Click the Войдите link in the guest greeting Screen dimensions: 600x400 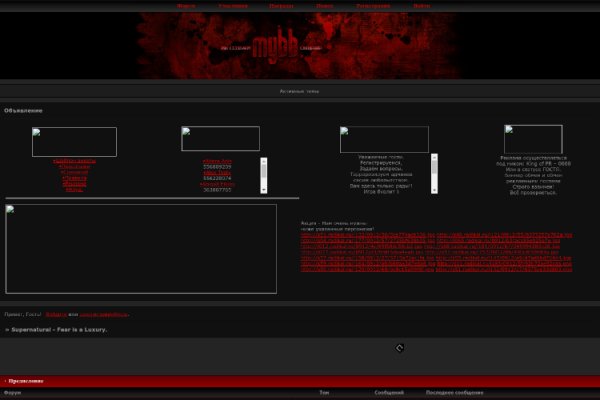tap(57, 314)
